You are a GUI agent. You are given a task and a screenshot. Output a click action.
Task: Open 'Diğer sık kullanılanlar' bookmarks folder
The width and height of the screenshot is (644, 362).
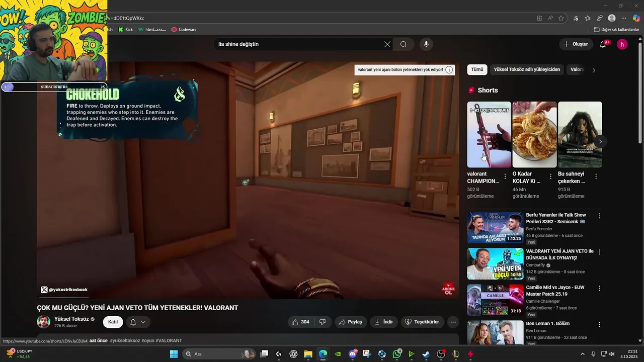tap(616, 30)
